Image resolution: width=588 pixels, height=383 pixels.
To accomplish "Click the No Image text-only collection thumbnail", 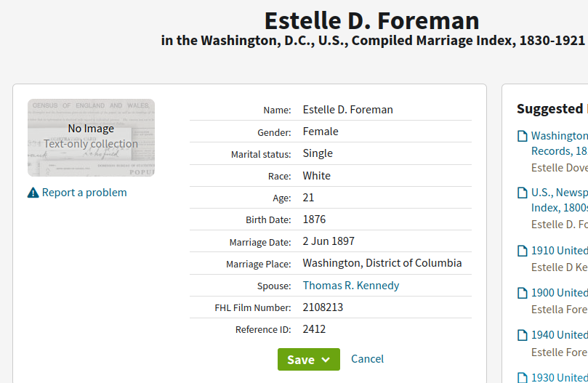I will (x=91, y=137).
